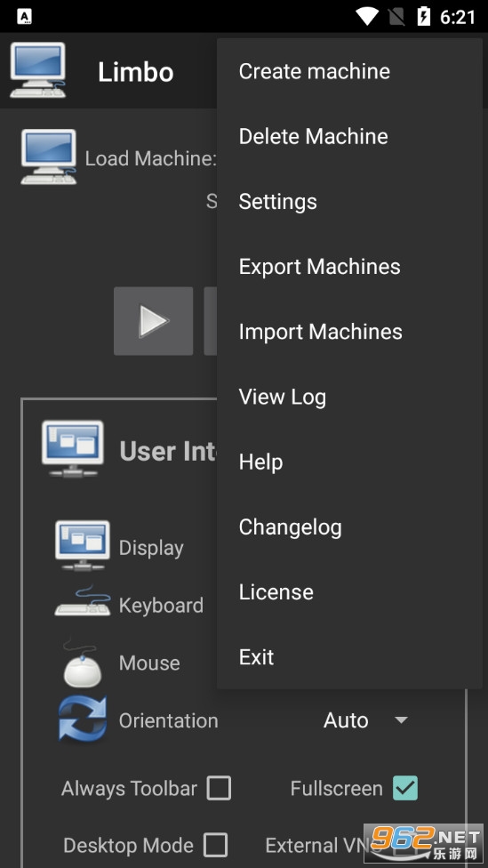Show the Changelog from the menu

[349, 527]
